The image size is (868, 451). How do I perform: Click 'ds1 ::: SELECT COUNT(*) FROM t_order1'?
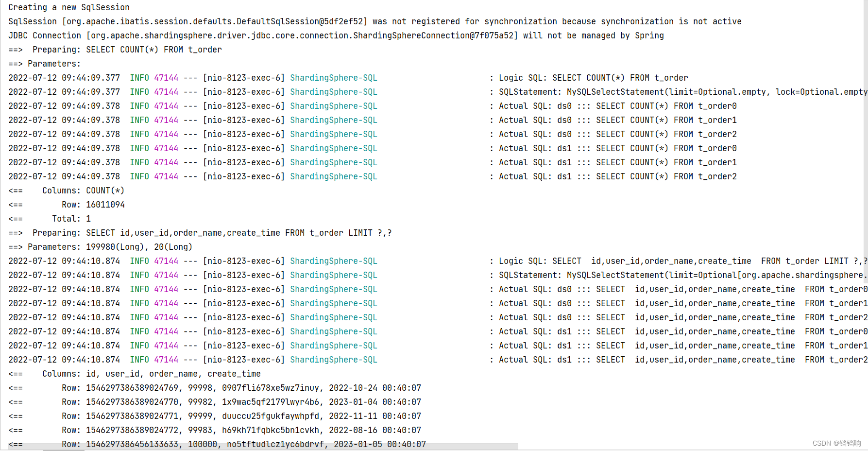click(x=647, y=162)
